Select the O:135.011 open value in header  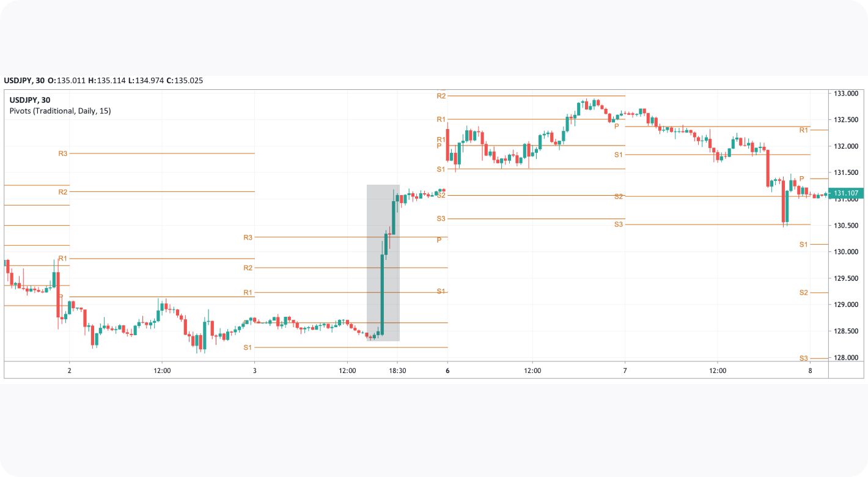coord(66,80)
